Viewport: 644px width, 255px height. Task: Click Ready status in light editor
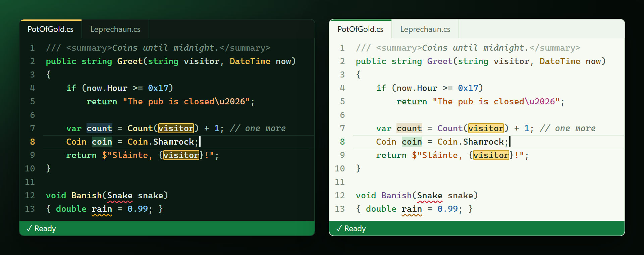(351, 228)
